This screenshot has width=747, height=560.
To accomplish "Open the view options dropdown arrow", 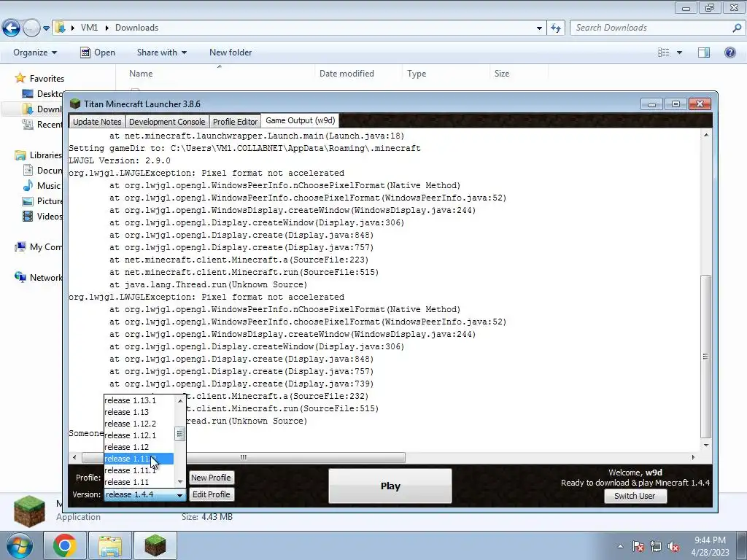I will click(679, 52).
